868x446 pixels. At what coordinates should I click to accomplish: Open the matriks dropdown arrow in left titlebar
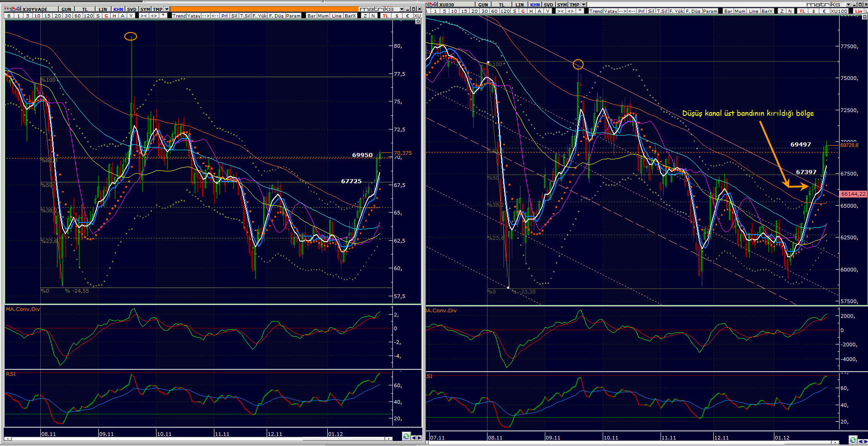point(402,9)
